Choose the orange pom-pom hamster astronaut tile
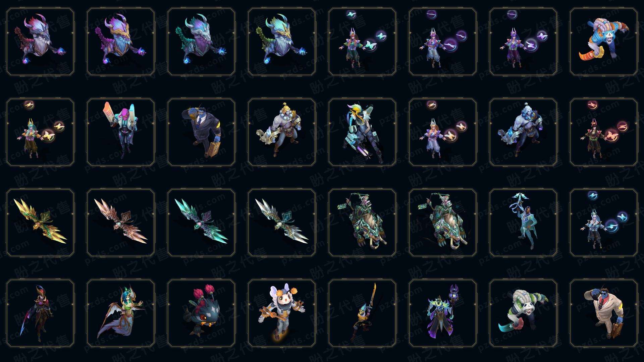 282,313
